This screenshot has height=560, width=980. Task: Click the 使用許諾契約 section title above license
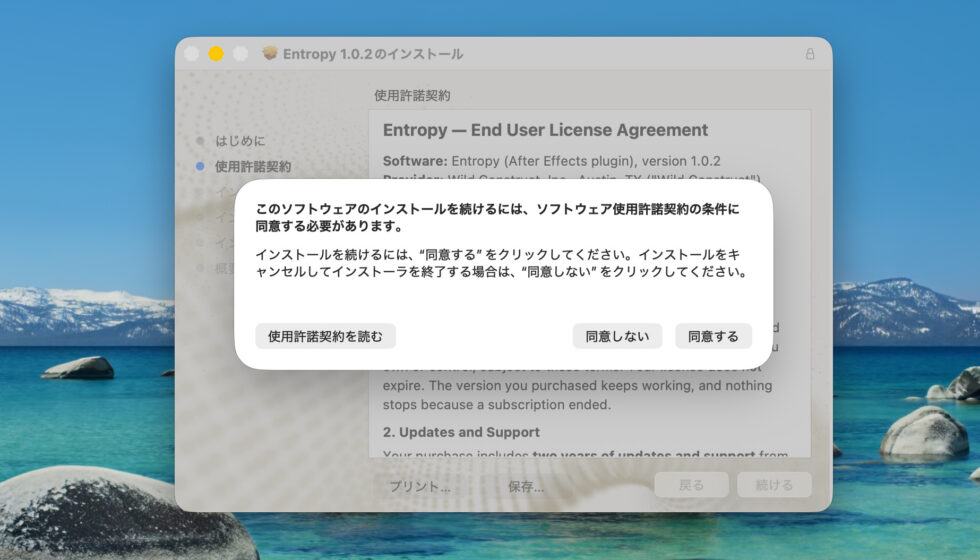click(x=412, y=96)
